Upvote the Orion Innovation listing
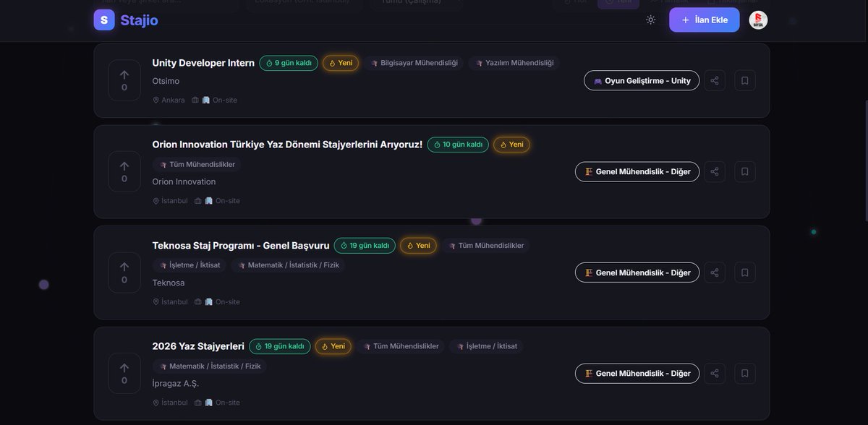 coord(124,171)
